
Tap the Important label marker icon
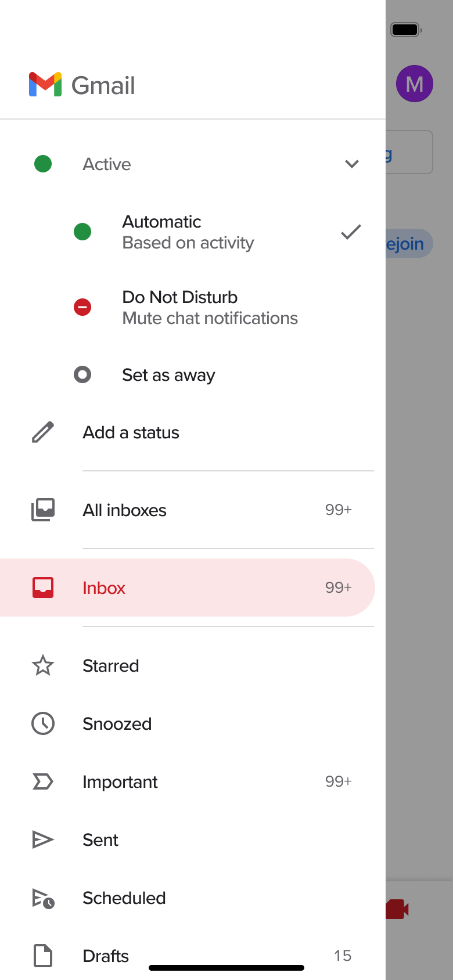tap(43, 781)
